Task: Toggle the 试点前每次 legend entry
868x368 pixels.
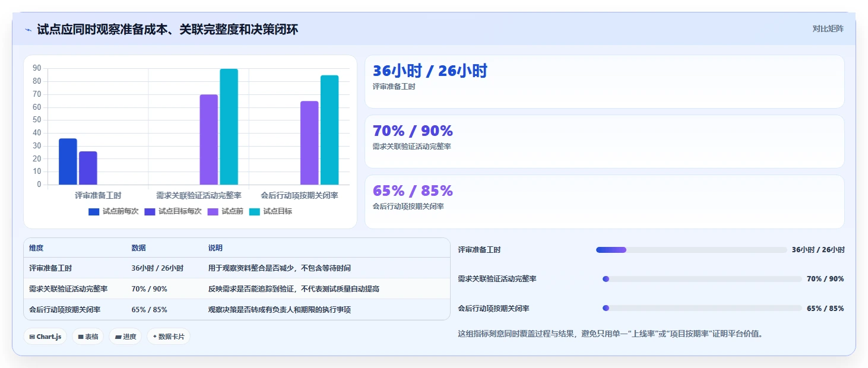Action: click(113, 211)
